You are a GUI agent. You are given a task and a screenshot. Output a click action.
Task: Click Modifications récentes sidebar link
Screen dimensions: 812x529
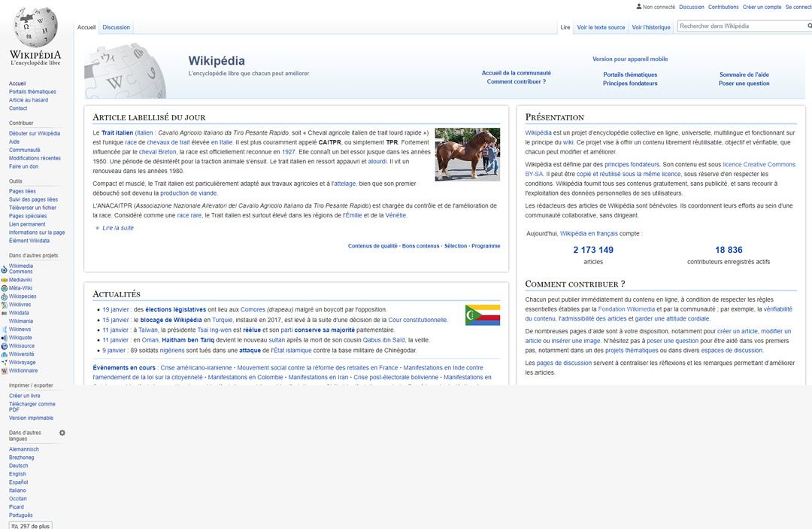coord(35,158)
